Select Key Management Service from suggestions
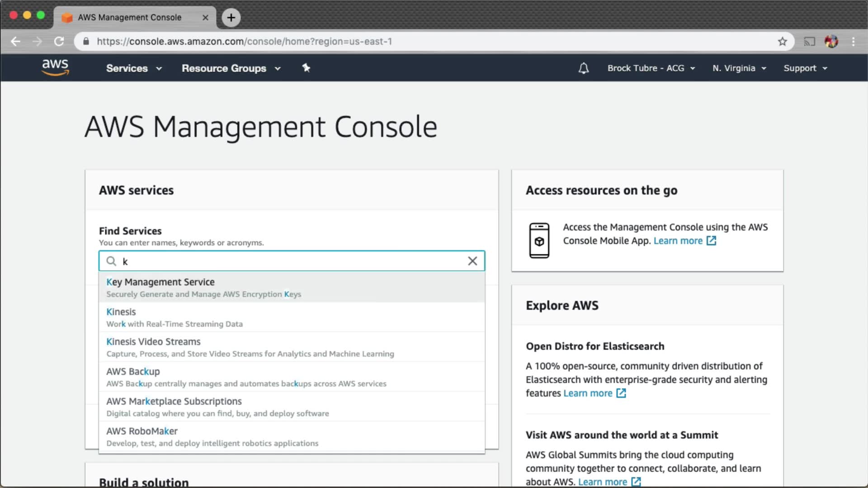Viewport: 868px width, 488px height. tap(160, 282)
